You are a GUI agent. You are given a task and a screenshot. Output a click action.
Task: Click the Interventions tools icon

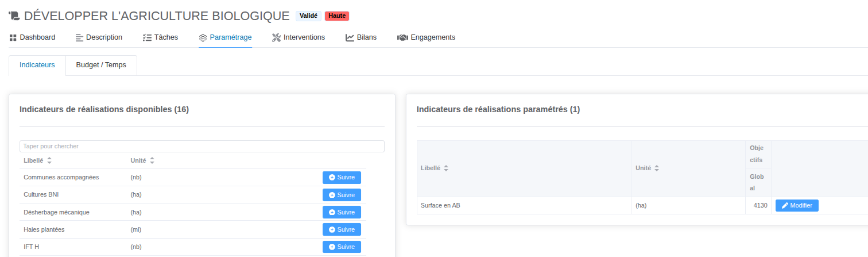pos(276,37)
